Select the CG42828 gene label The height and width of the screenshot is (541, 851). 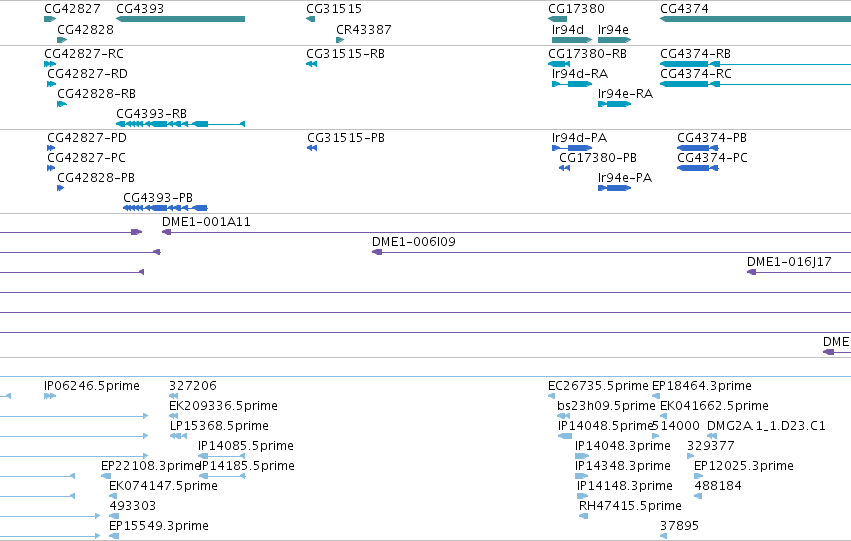point(85,30)
